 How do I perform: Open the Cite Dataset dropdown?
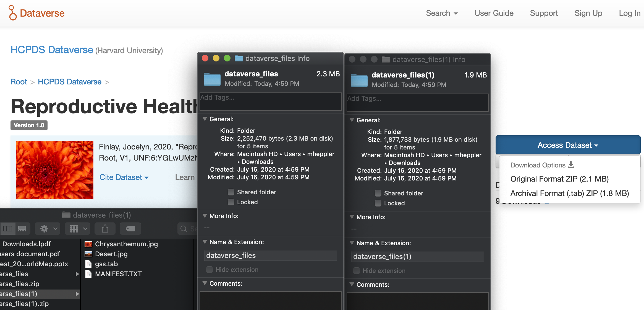124,177
